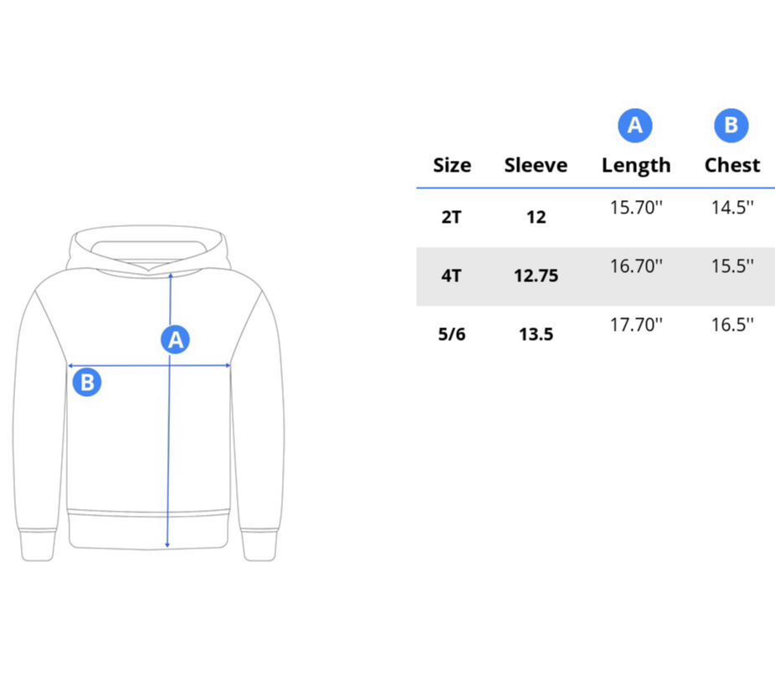The height and width of the screenshot is (700, 775).
Task: Click the A badge above the Length column
Action: [x=635, y=126]
